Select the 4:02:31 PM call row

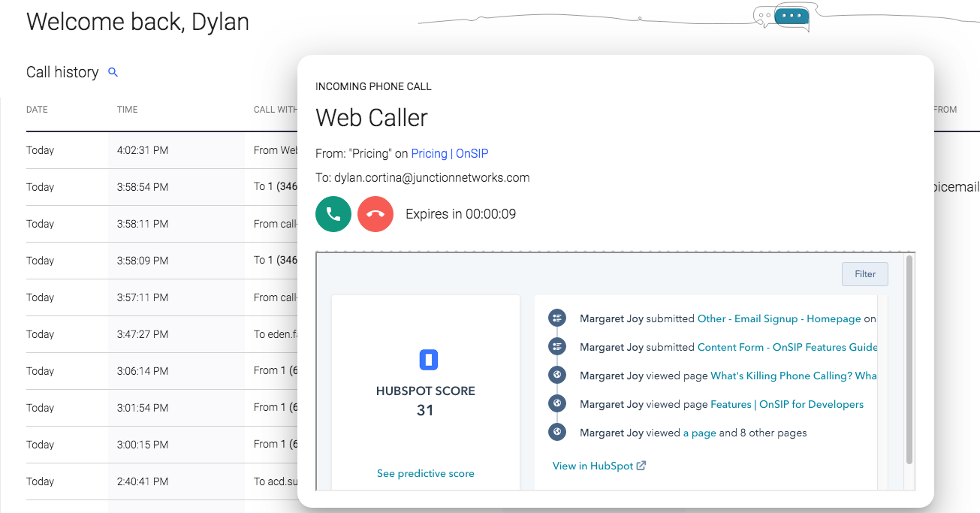(x=161, y=150)
